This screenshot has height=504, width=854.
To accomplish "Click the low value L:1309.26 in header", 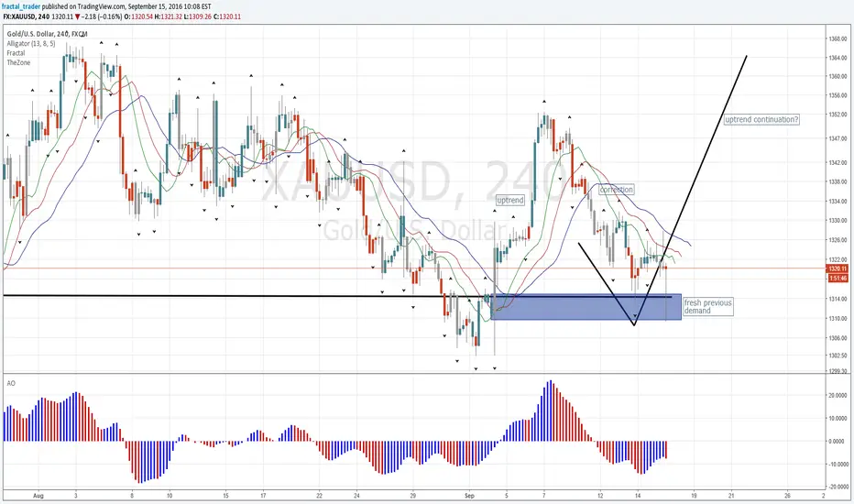I will pyautogui.click(x=198, y=16).
